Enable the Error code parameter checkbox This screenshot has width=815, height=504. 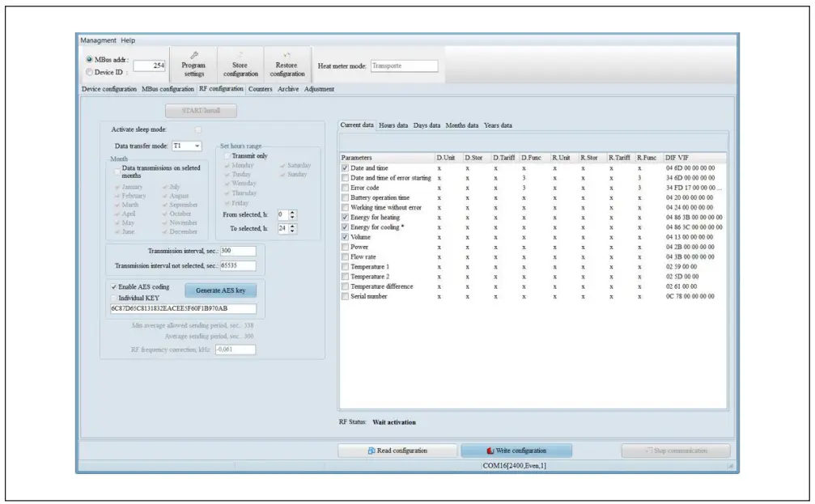pyautogui.click(x=345, y=188)
